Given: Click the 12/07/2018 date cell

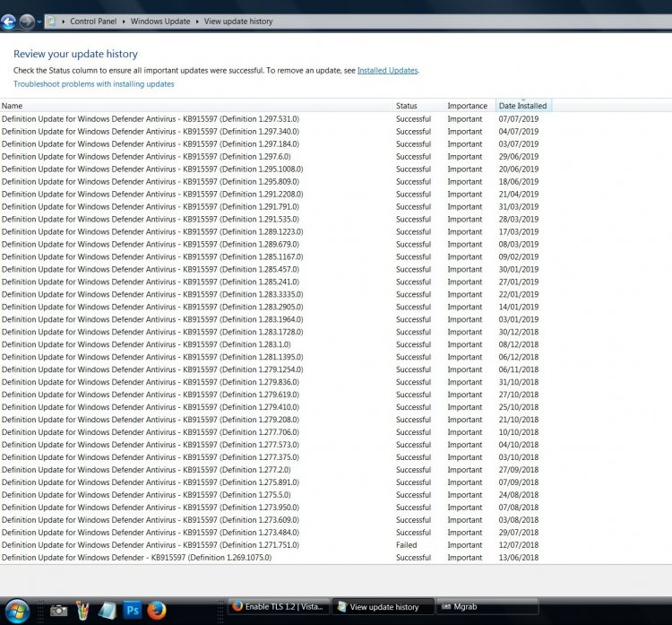Looking at the screenshot, I should tap(519, 545).
